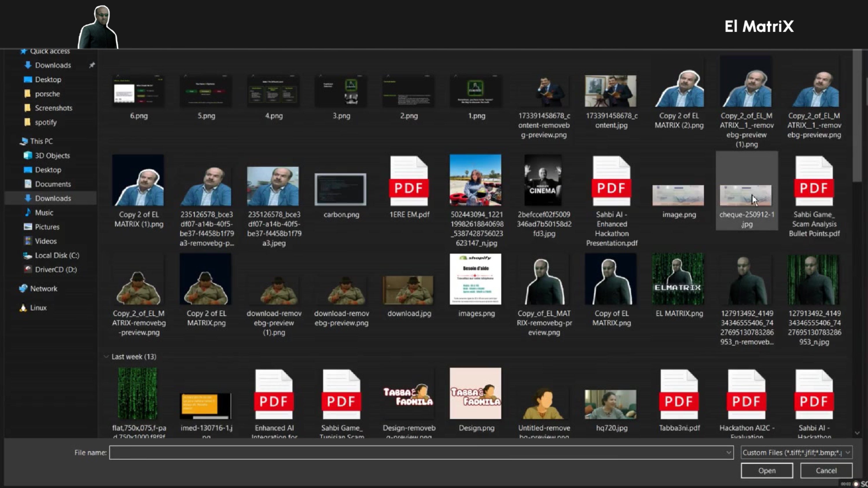Select the carbon.png thumbnail

341,189
